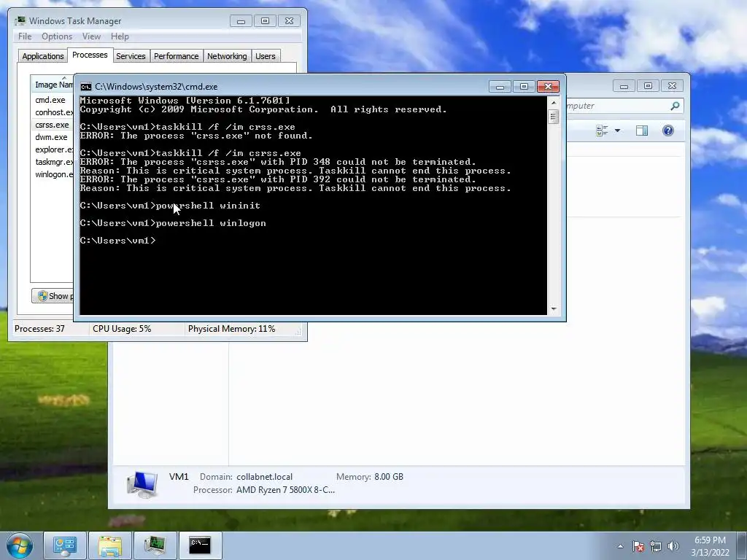Open the Explorer view options dropdown arrow
The width and height of the screenshot is (747, 560).
pyautogui.click(x=617, y=131)
